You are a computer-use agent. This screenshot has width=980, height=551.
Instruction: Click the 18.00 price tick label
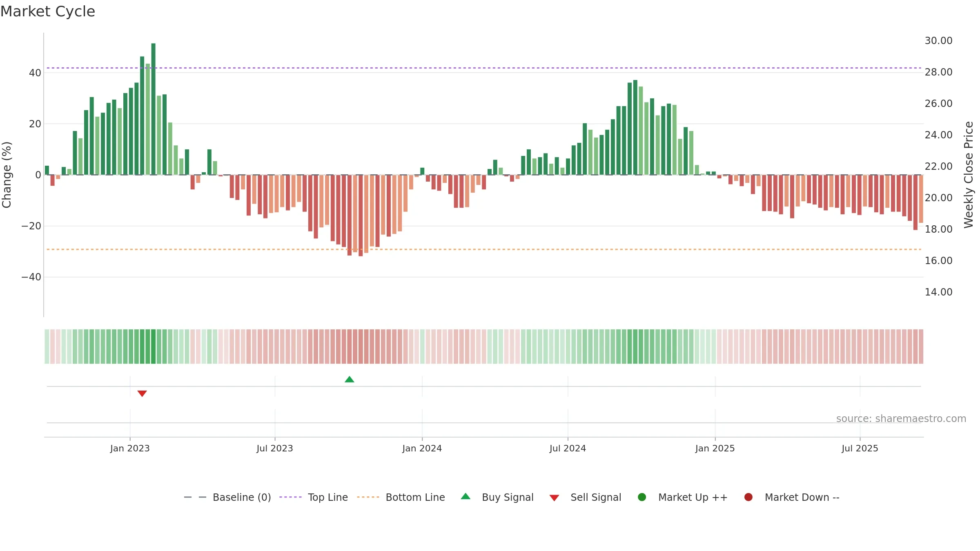click(x=938, y=229)
